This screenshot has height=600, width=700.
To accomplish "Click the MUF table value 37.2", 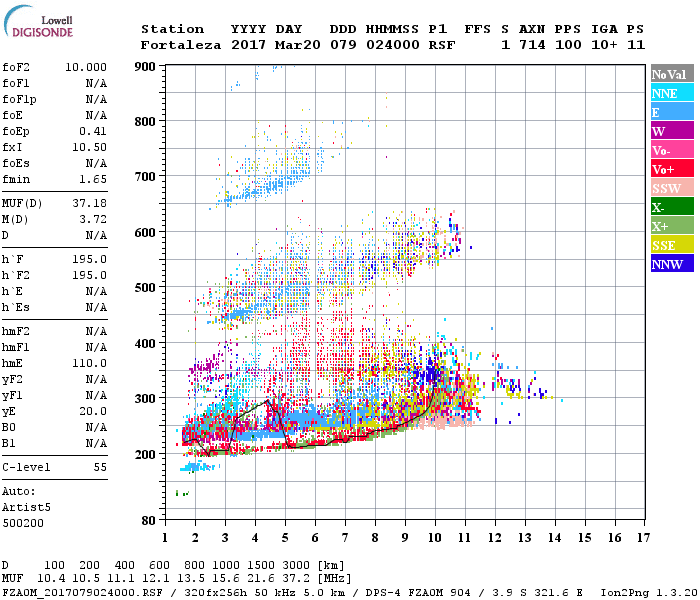I will [296, 578].
